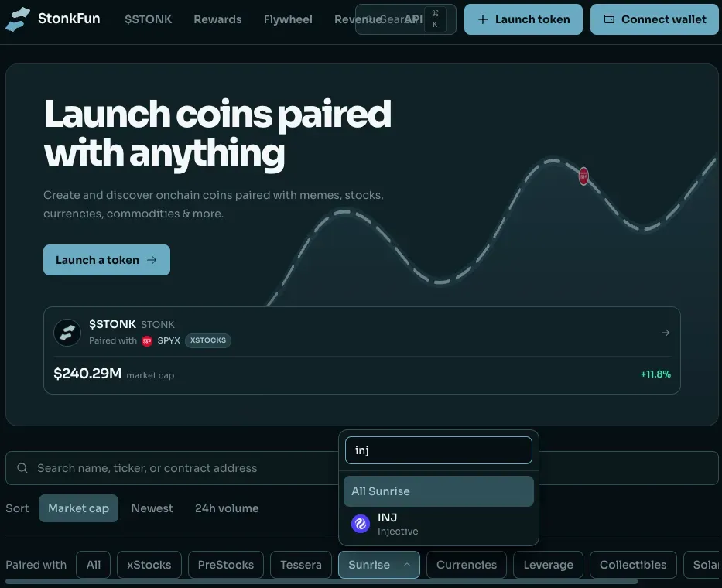
Task: Click the red marker on the chart line
Action: tap(583, 176)
